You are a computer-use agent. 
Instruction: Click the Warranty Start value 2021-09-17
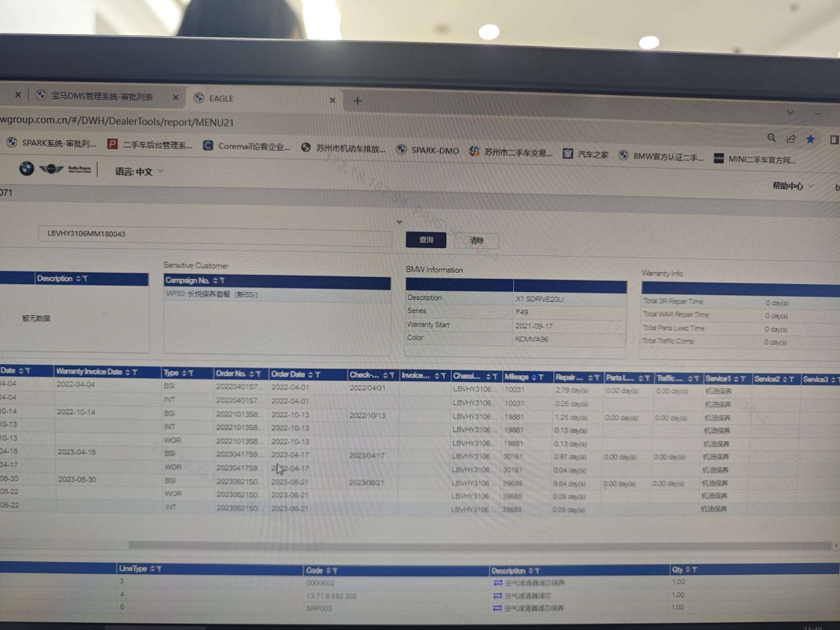coord(534,325)
